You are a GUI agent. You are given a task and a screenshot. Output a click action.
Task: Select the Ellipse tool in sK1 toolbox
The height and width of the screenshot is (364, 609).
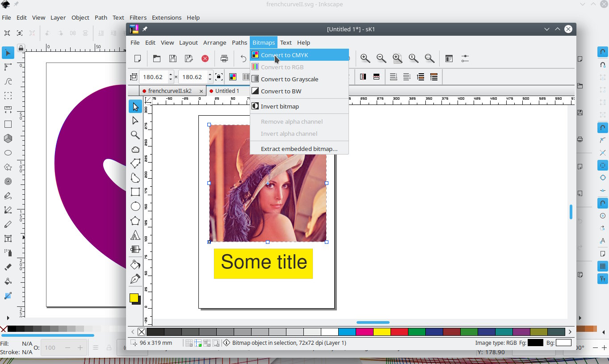(135, 206)
